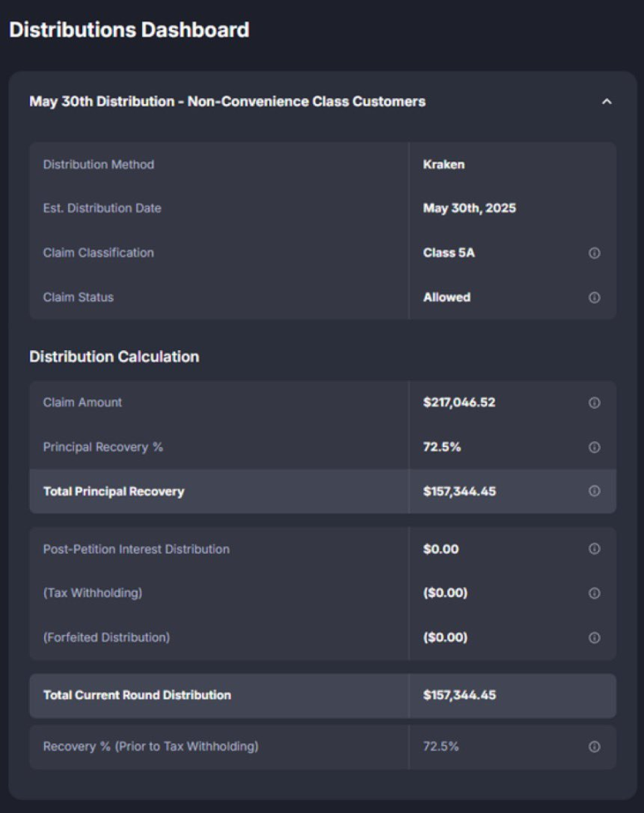This screenshot has height=813, width=644.
Task: Click info icon for Total Principal Recovery
Action: point(594,491)
